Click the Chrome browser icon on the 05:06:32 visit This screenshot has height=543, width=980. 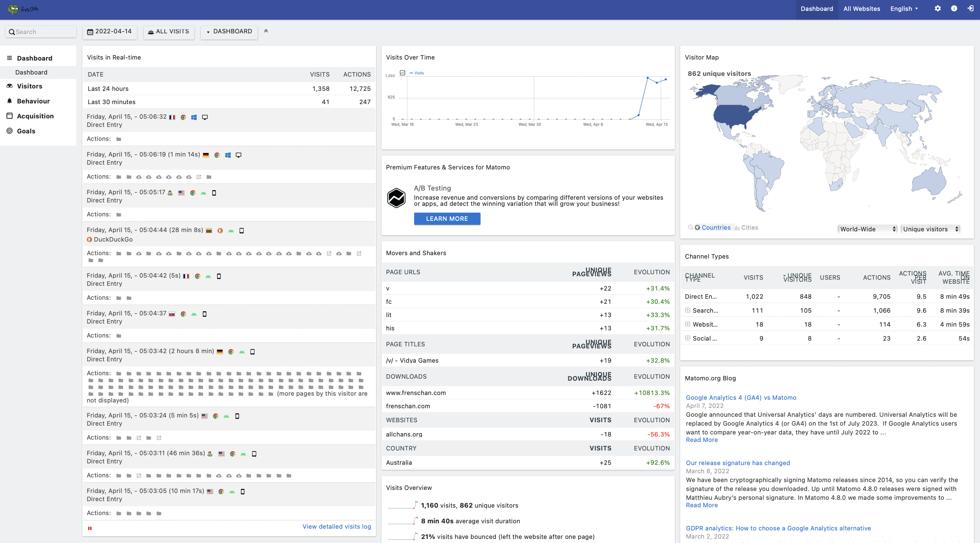(x=183, y=117)
